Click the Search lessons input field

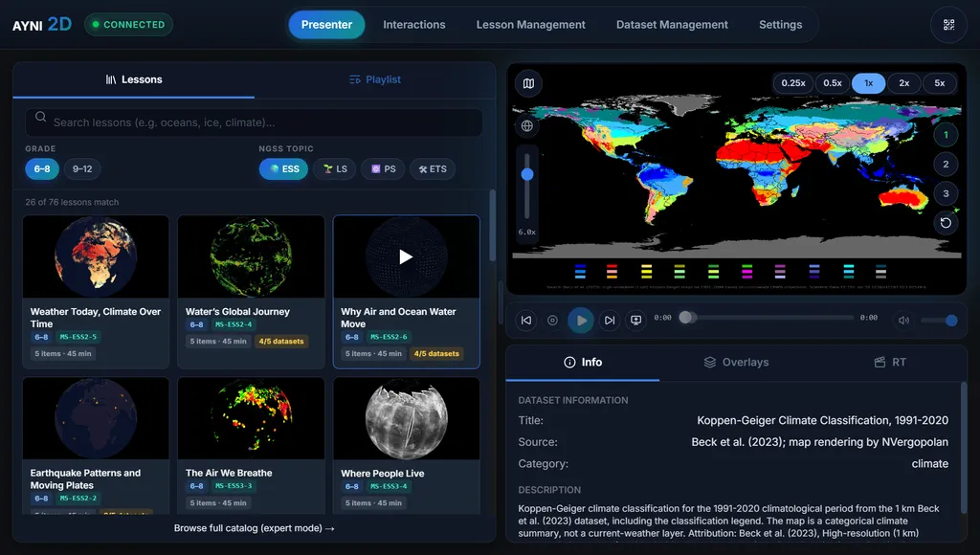[254, 122]
